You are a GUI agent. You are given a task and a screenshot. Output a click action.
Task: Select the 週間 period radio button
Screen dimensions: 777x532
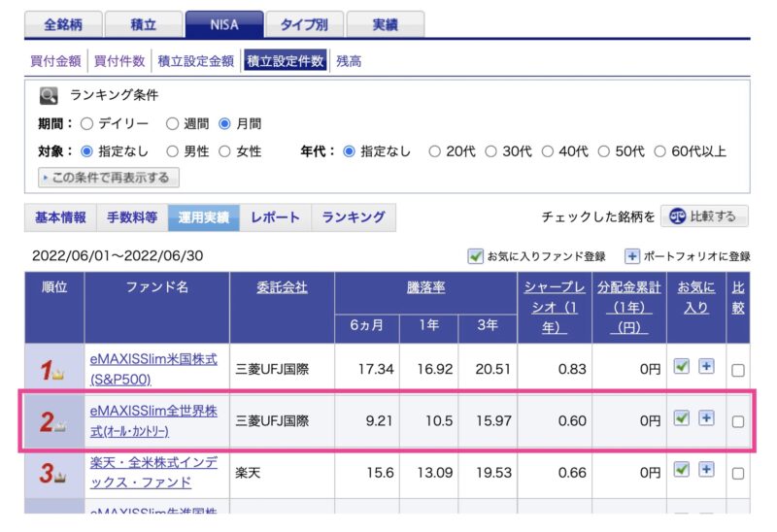(173, 124)
